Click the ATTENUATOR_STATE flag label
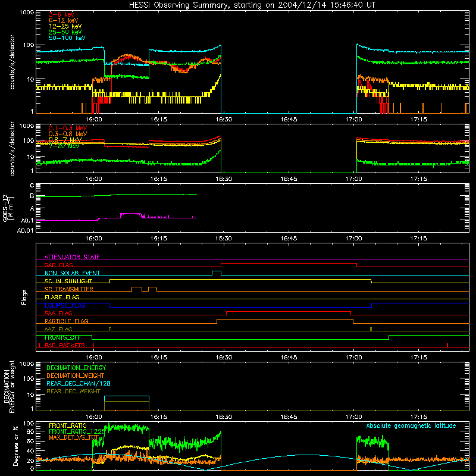The image size is (476, 476). point(72,257)
